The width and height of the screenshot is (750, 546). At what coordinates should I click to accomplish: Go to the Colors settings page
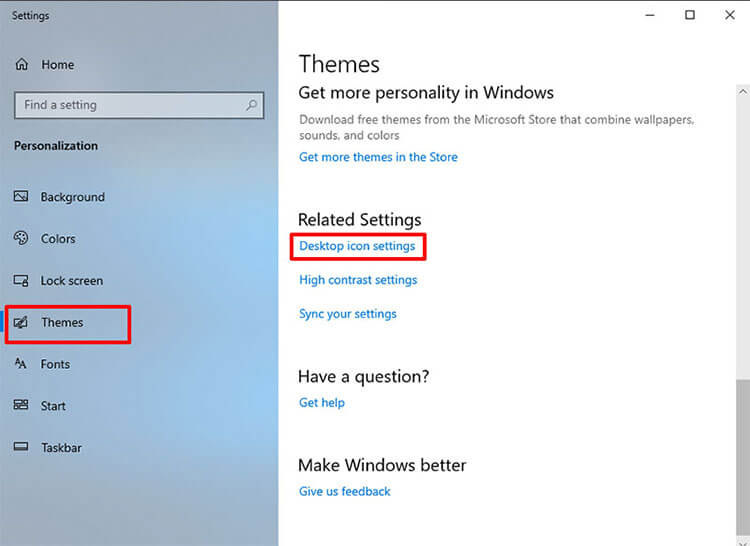click(x=58, y=239)
